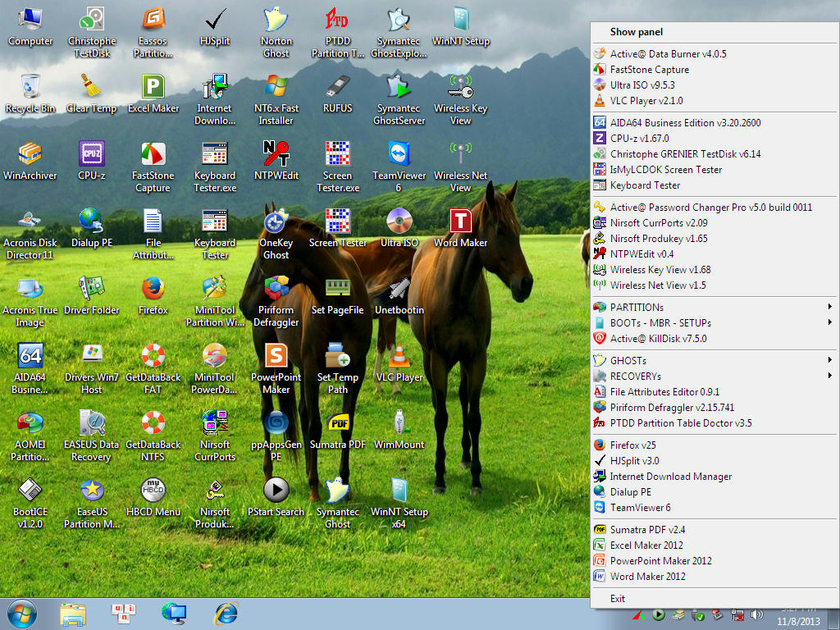Screen dimensions: 840x630
Task: Open Windows Explorer from the taskbar
Action: (73, 614)
